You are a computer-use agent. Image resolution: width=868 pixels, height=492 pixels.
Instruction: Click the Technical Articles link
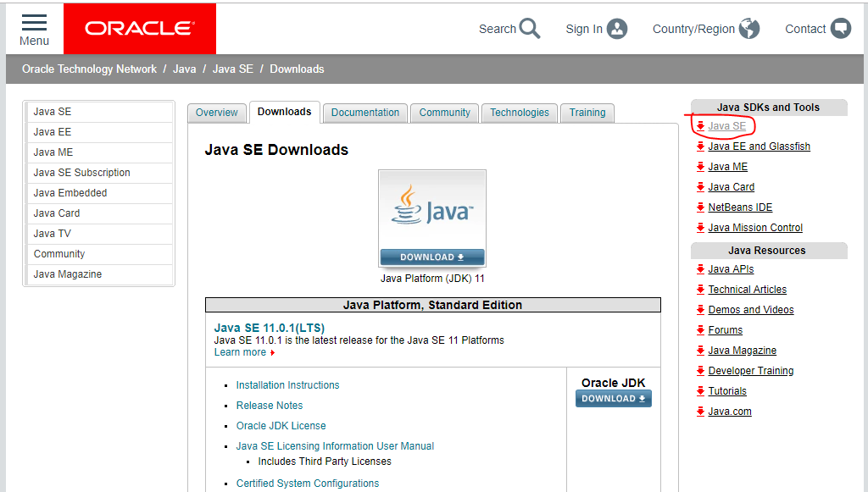(x=748, y=290)
